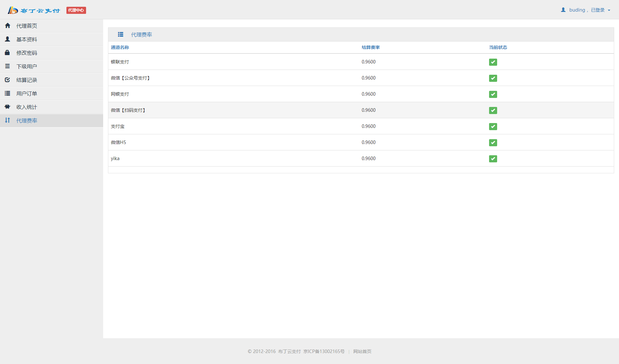This screenshot has height=364, width=619.
Task: Click the user avatar icon beside buding
Action: click(x=563, y=10)
